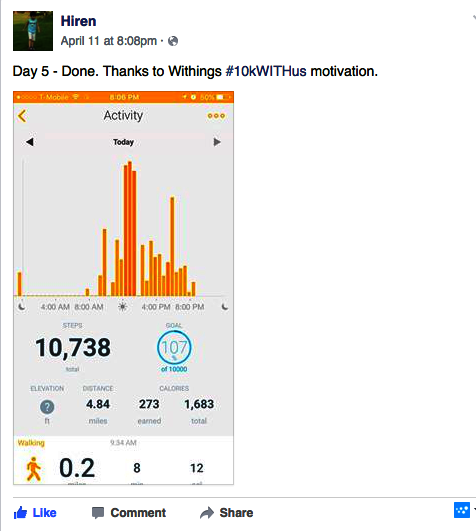Screen dimensions: 476x531
Task: Click the elevation question mark icon
Action: click(x=47, y=407)
